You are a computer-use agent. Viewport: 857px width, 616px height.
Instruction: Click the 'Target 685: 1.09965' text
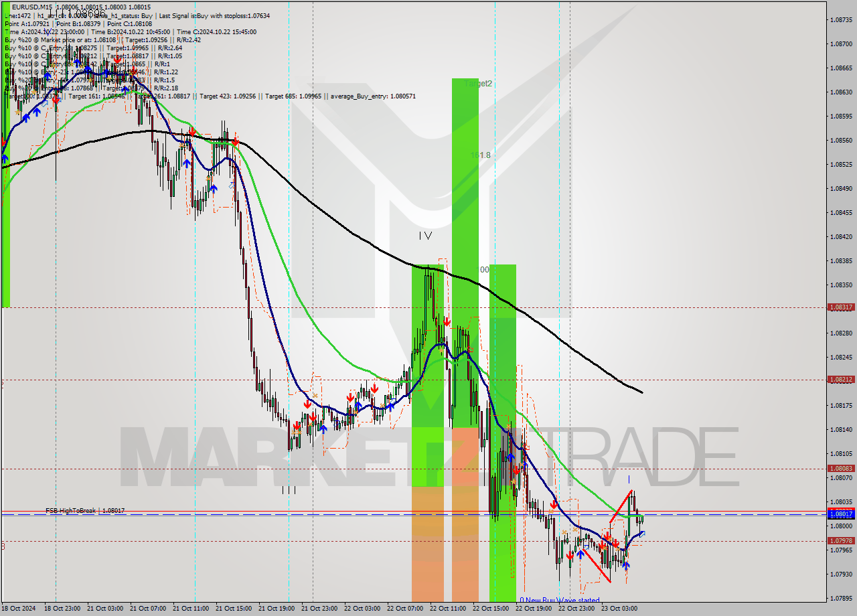(x=294, y=96)
